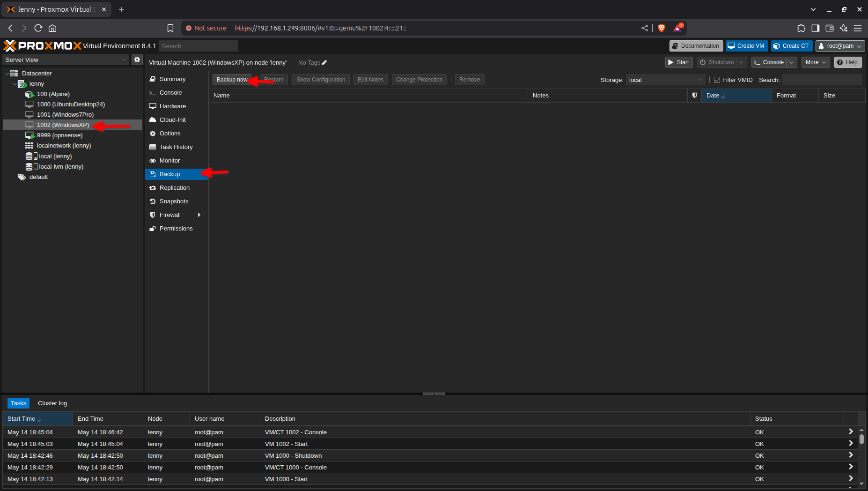Open the server view settings gear

137,60
